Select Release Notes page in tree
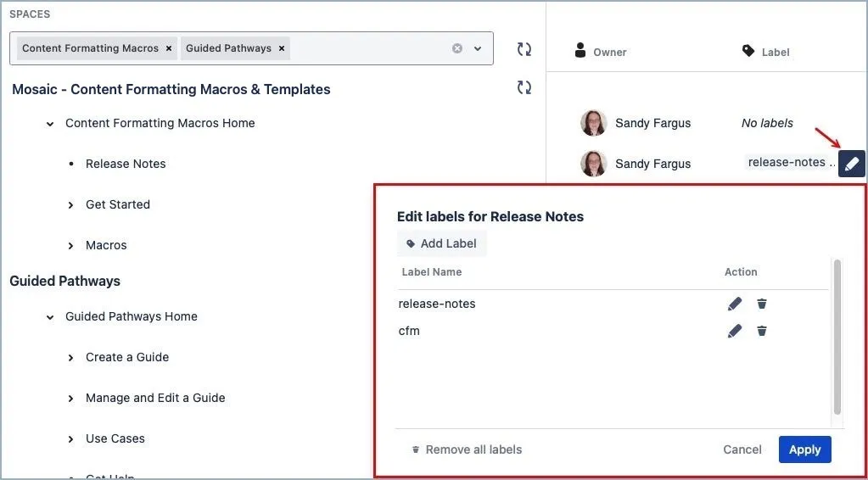 126,164
